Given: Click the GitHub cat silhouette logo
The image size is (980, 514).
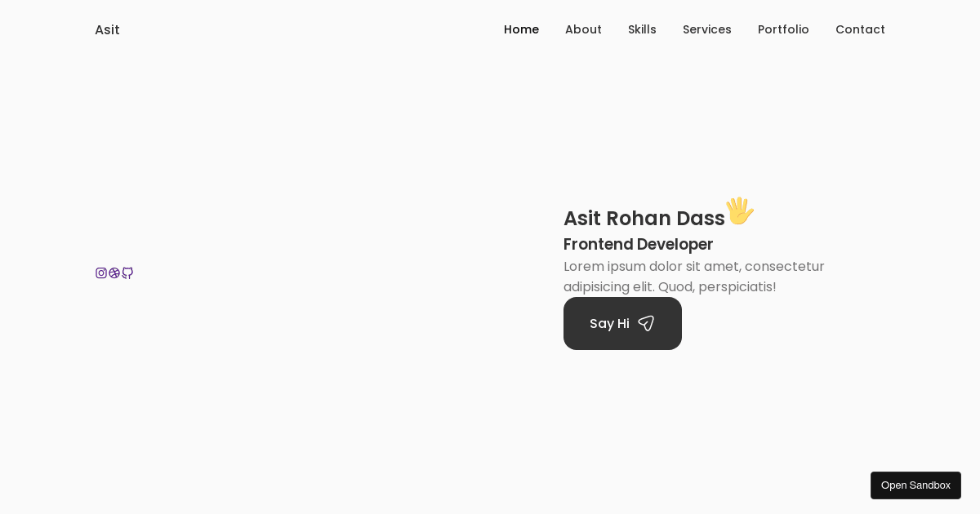Looking at the screenshot, I should tap(127, 273).
